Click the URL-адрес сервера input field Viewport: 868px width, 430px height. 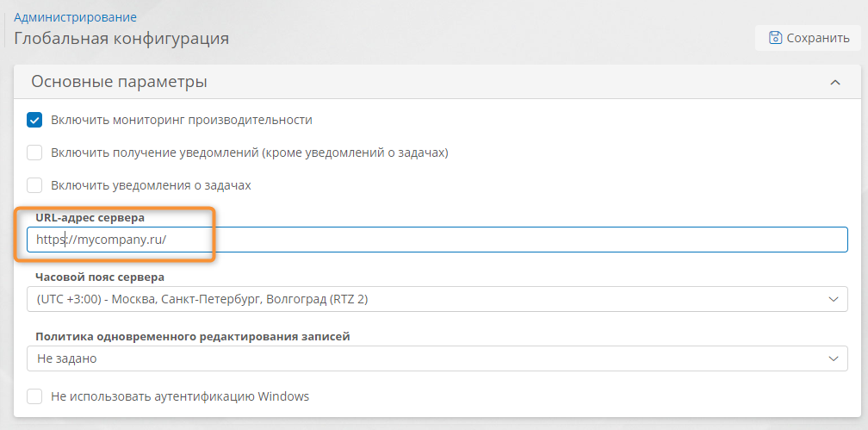(x=437, y=240)
